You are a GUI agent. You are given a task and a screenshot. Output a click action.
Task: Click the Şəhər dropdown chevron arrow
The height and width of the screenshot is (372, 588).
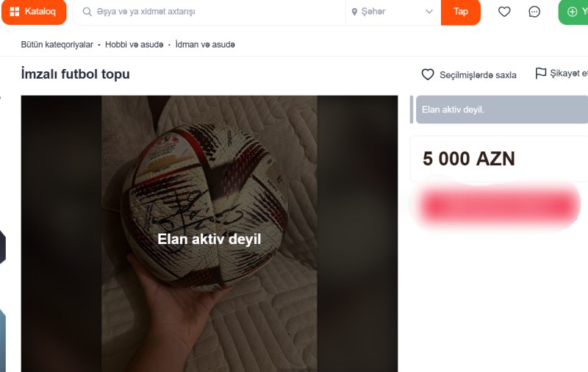(429, 12)
